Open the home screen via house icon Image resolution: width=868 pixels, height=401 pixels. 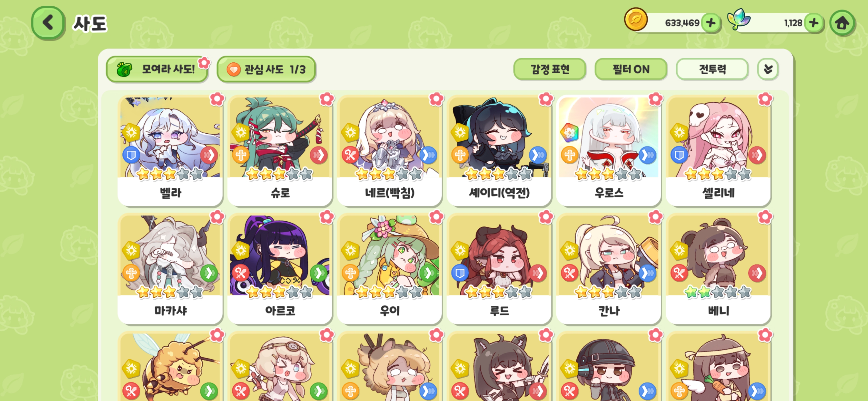click(842, 23)
